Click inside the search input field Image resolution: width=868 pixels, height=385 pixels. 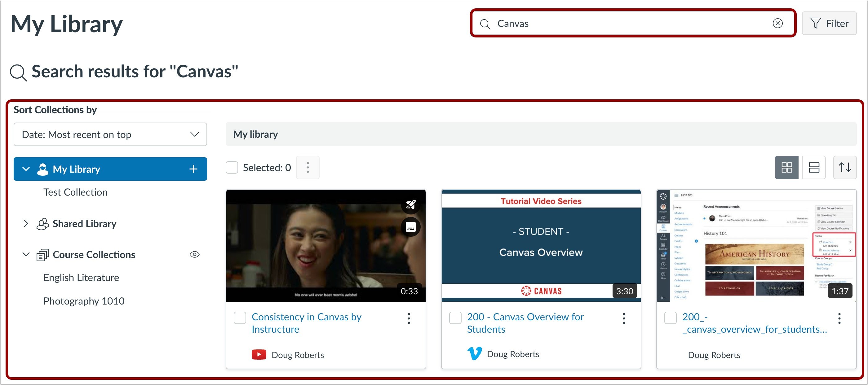click(x=607, y=23)
